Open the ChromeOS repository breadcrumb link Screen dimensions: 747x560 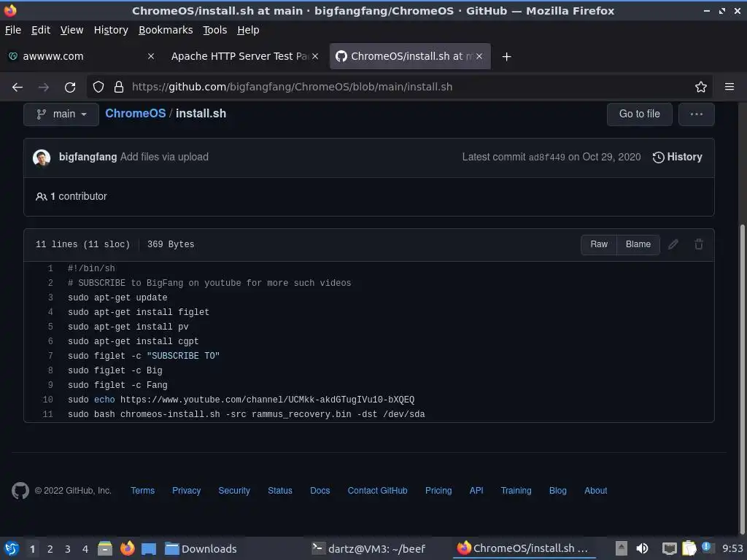(135, 113)
